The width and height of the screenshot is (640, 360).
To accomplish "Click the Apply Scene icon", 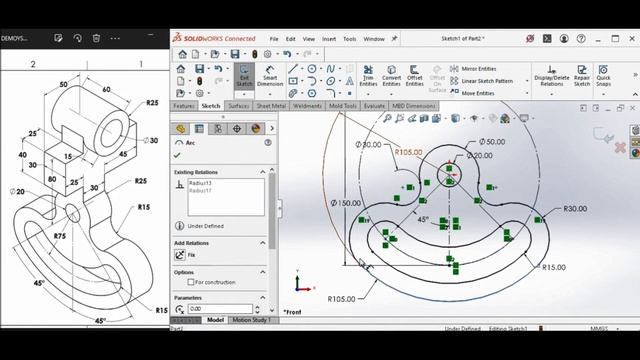I will pos(505,118).
